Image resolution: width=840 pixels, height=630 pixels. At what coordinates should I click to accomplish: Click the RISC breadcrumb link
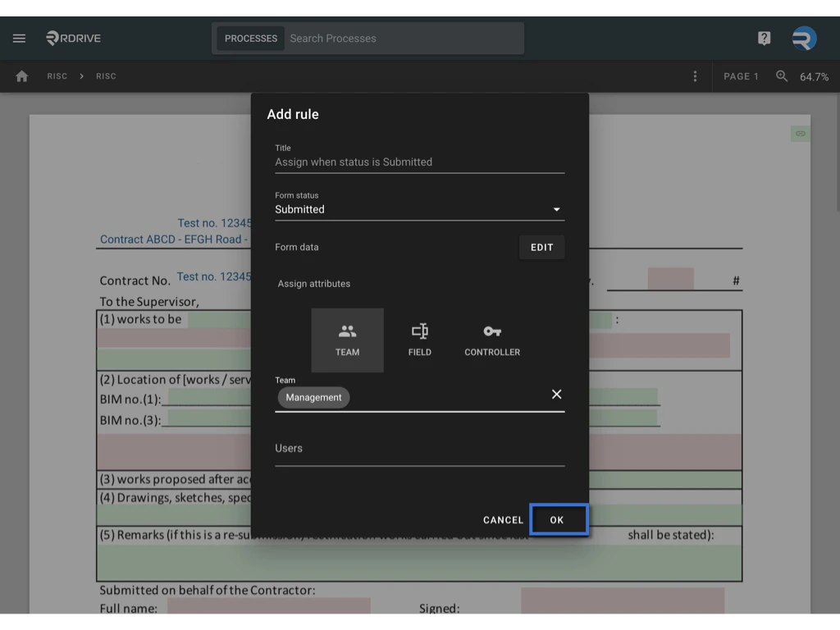57,75
